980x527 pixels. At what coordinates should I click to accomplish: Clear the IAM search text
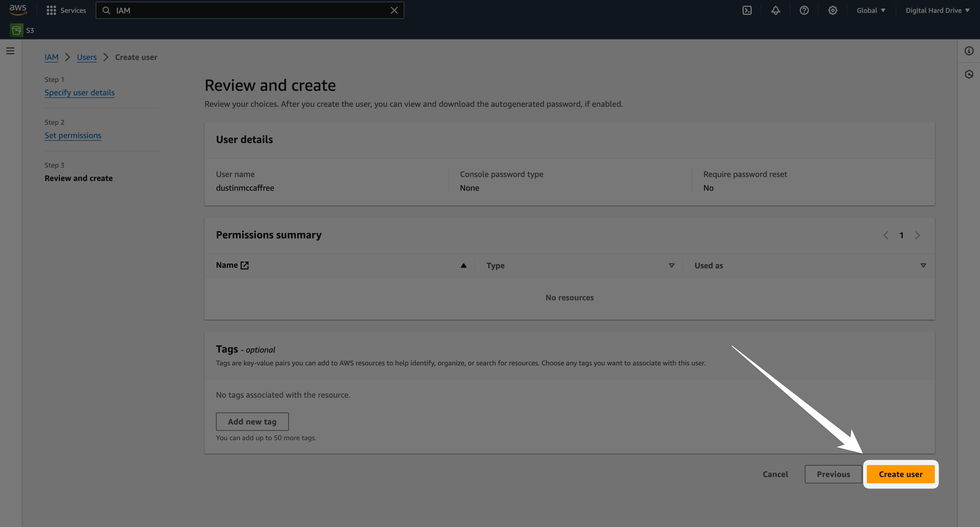(394, 10)
